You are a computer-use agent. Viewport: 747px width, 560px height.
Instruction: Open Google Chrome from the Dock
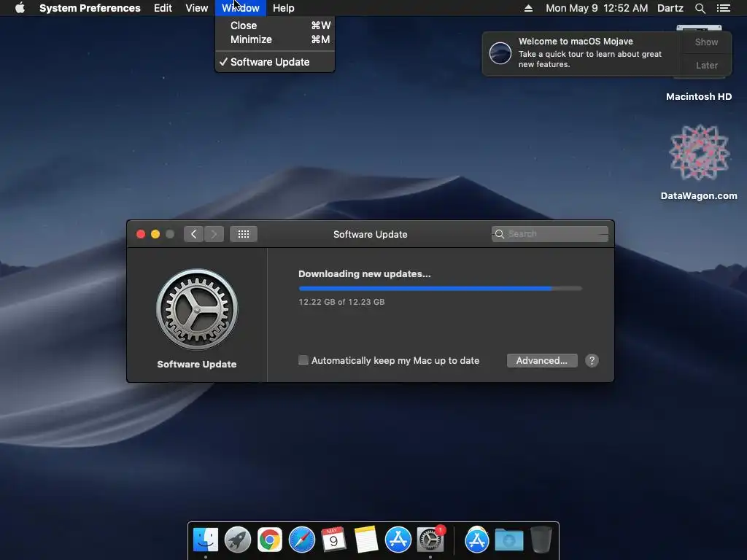pyautogui.click(x=270, y=540)
